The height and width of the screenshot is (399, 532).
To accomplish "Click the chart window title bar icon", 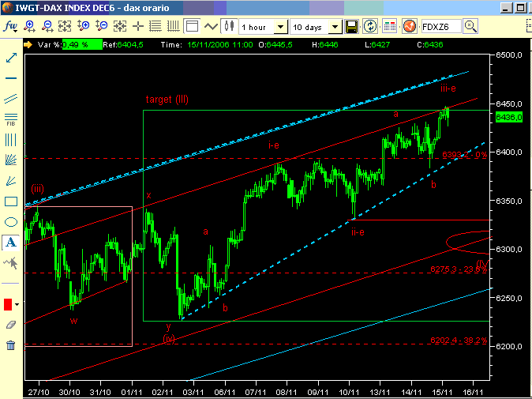I will (x=7, y=7).
